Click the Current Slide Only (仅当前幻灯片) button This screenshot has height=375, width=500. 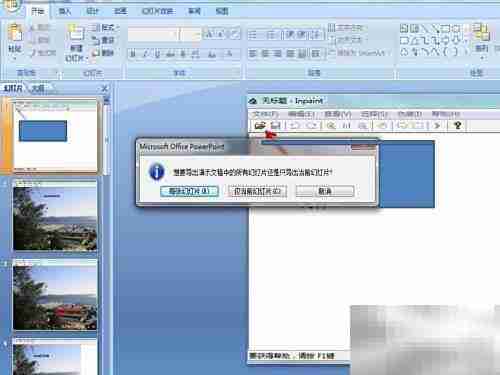pyautogui.click(x=257, y=191)
